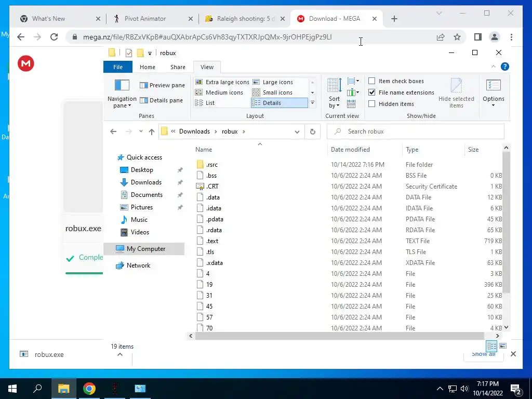Sort by the Name column header

coord(260,149)
